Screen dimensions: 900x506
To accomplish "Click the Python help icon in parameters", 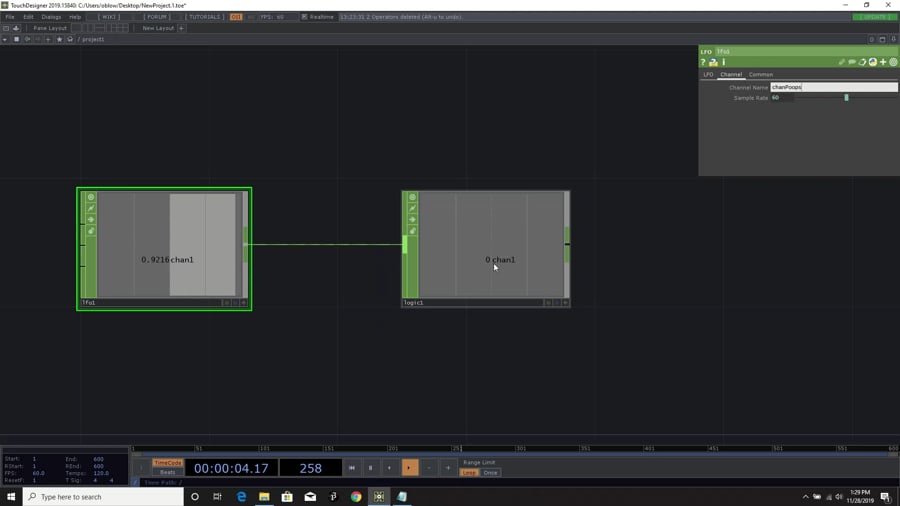I will click(713, 62).
